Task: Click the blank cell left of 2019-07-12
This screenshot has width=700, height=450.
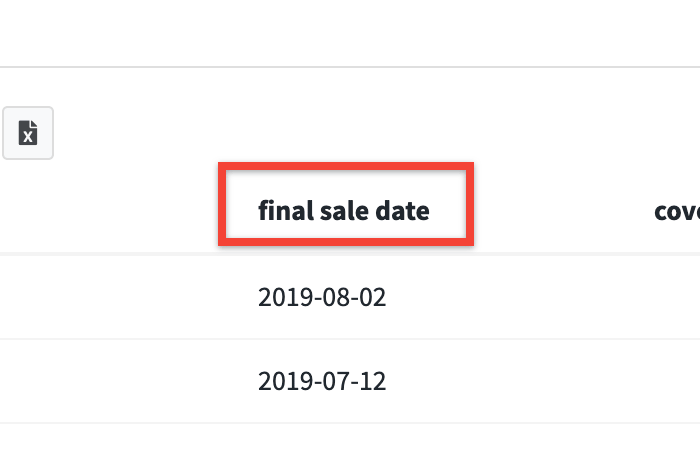Action: 110,381
